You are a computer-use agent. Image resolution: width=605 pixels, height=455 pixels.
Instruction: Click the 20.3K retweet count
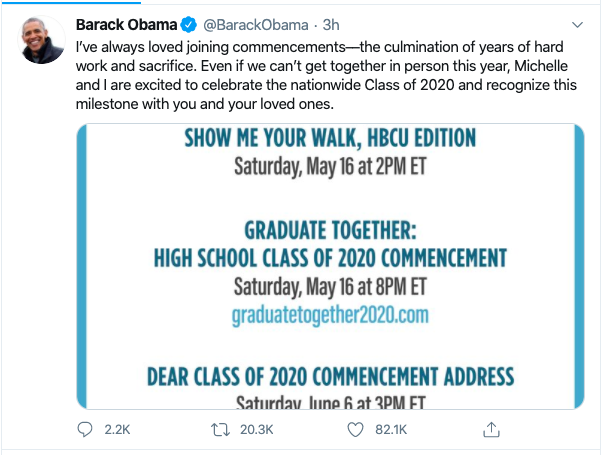(256, 430)
